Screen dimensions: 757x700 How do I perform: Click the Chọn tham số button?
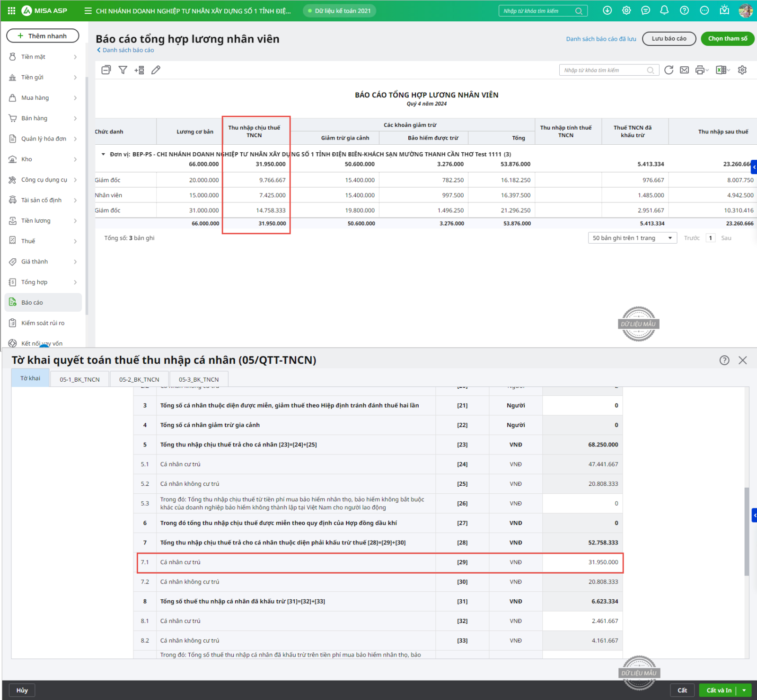(727, 39)
